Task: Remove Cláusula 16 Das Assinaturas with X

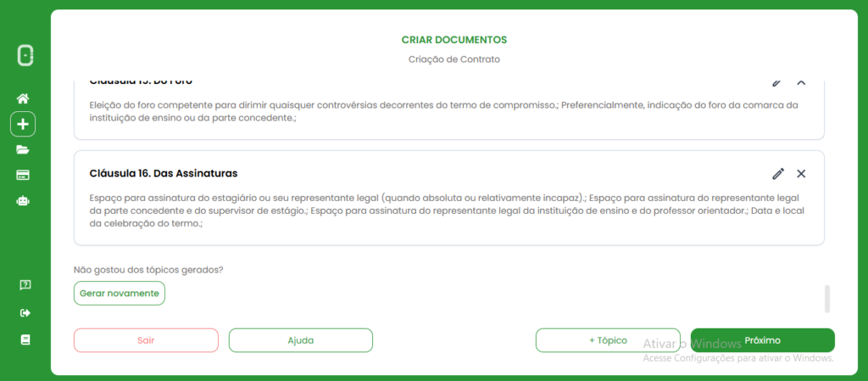Action: (x=801, y=173)
